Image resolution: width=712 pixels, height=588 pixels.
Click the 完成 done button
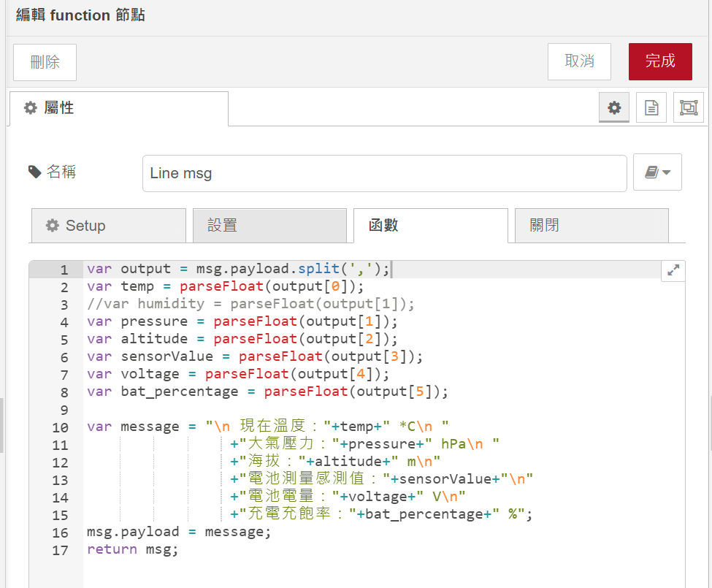660,61
